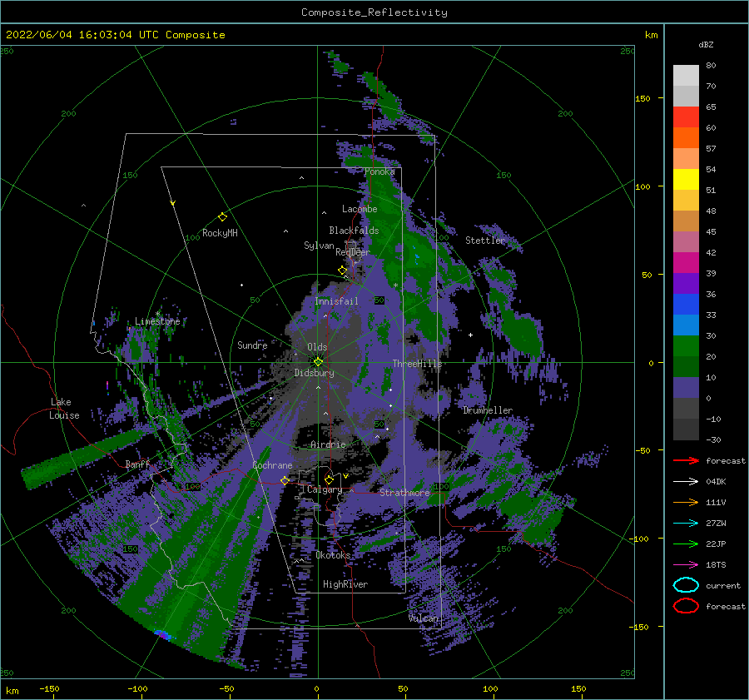This screenshot has height=700, width=749.
Task: Click the Airdrie city label
Action: 328,444
